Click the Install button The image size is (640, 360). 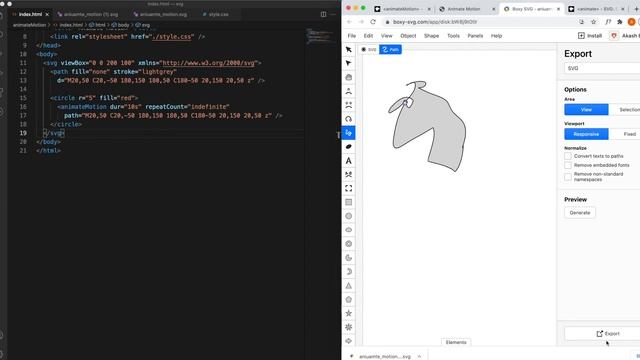(x=590, y=36)
